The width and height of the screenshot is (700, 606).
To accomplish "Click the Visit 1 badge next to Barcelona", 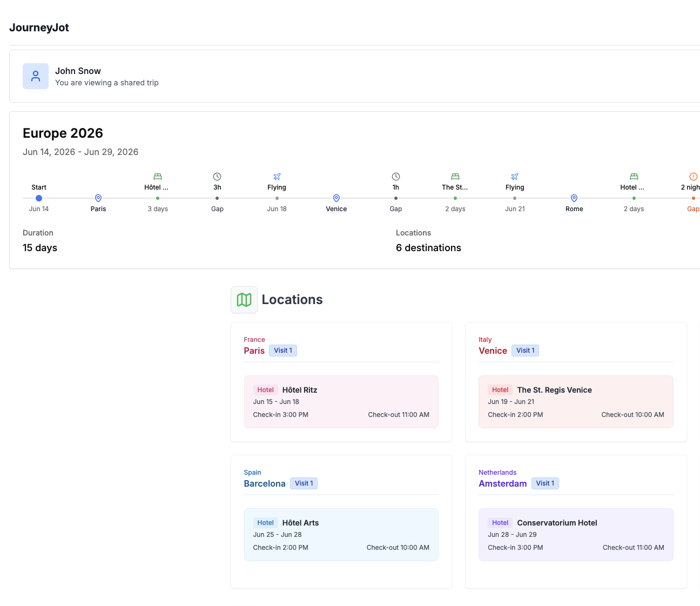I will 304,483.
